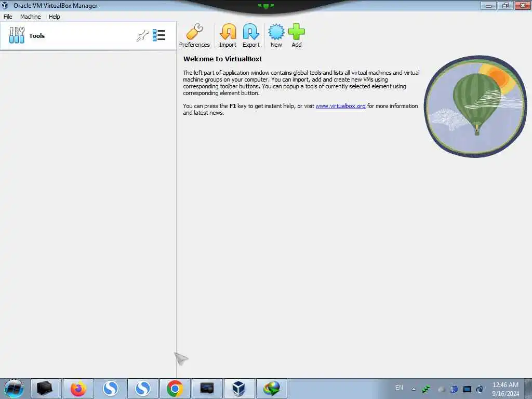The image size is (532, 399).
Task: Select the Tools item in left pane
Action: (88, 36)
